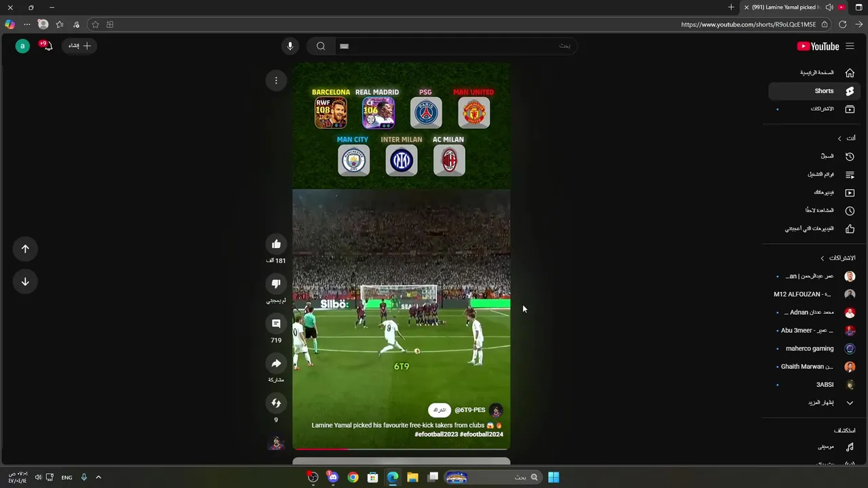Open YouTube notifications bell
The image size is (868, 488).
(47, 46)
